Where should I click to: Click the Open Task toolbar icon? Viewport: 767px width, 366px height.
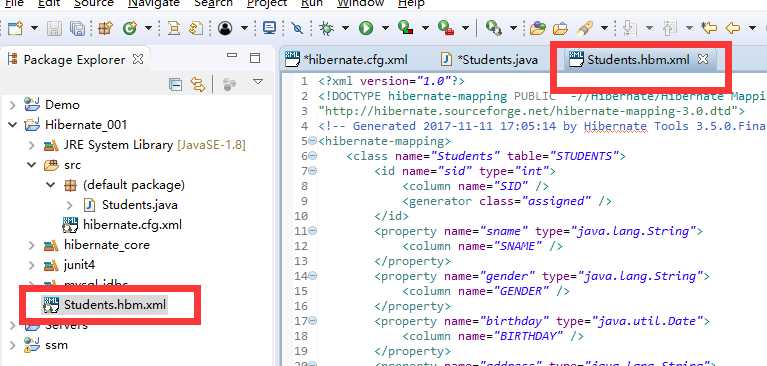pos(196,28)
